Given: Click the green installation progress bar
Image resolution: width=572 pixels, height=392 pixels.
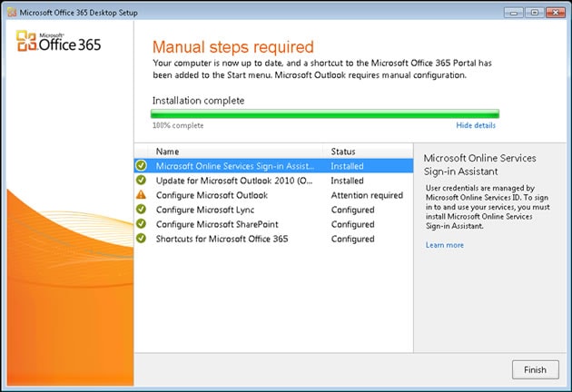Looking at the screenshot, I should (325, 113).
